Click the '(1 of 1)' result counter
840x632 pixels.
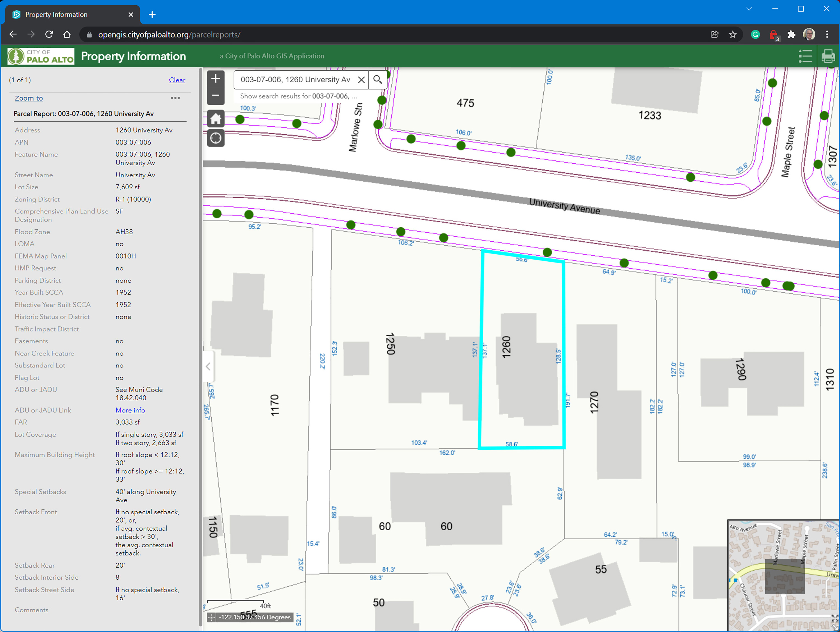[x=20, y=80]
